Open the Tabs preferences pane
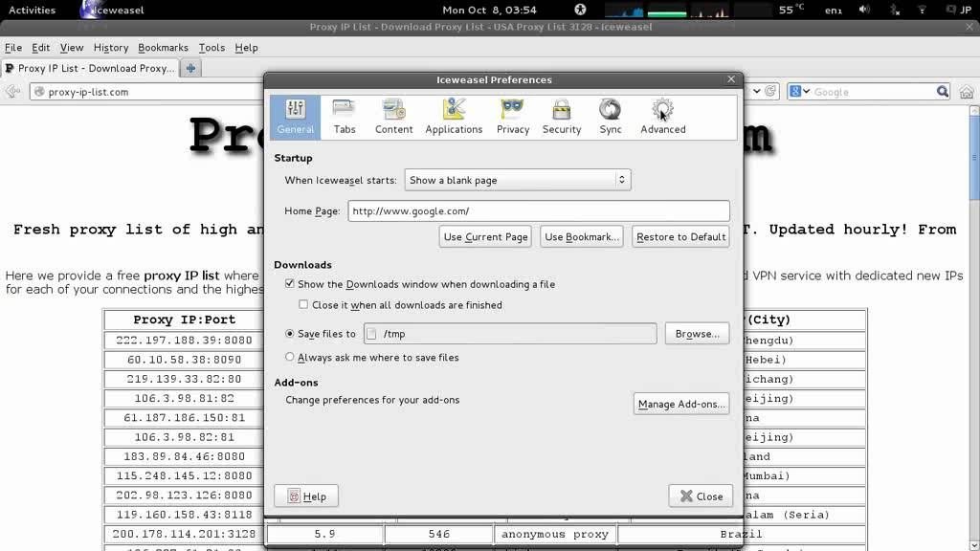Screen dimensions: 980x551 (x=345, y=117)
